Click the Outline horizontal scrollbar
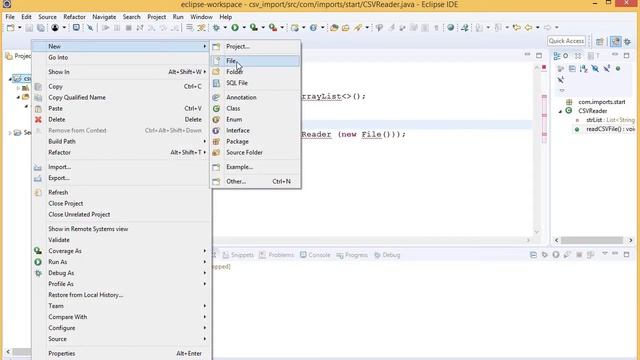Screen dimensions: 640x360 (593, 240)
